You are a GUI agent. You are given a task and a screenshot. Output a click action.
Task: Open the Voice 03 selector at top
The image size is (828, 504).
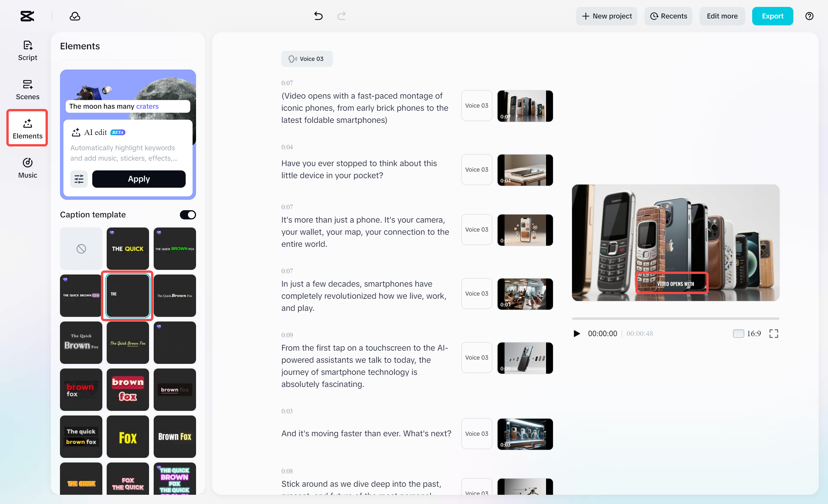click(306, 59)
